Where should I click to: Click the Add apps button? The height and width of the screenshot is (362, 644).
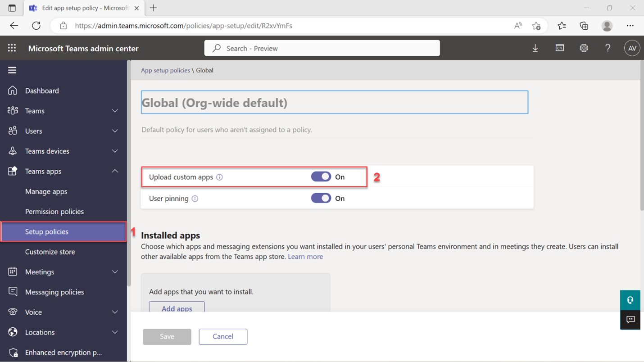pyautogui.click(x=177, y=309)
